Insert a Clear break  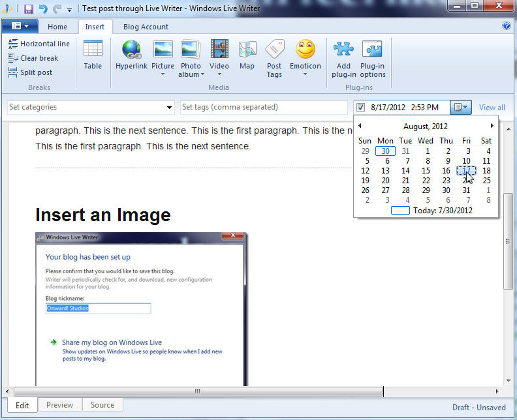point(33,58)
